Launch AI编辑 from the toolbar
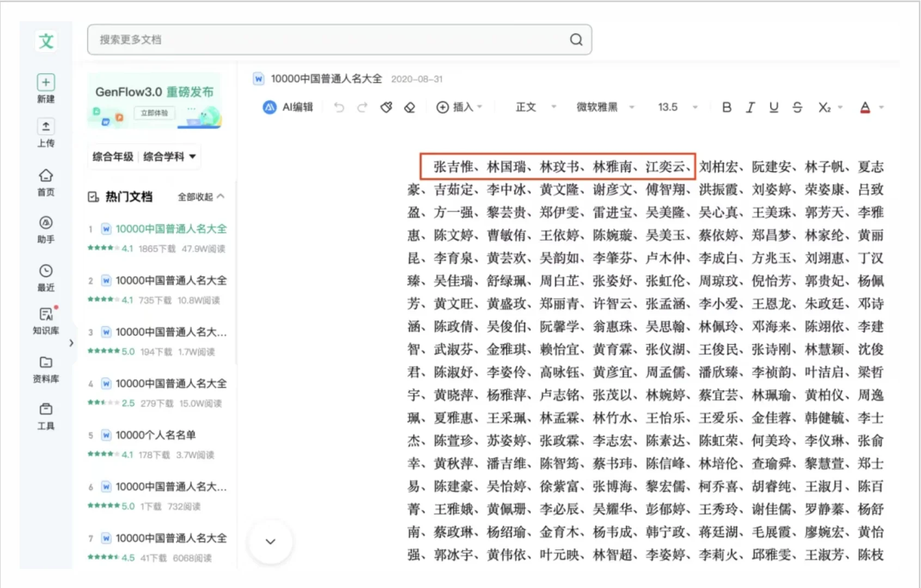Viewport: 921px width, 588px height. pyautogui.click(x=288, y=107)
